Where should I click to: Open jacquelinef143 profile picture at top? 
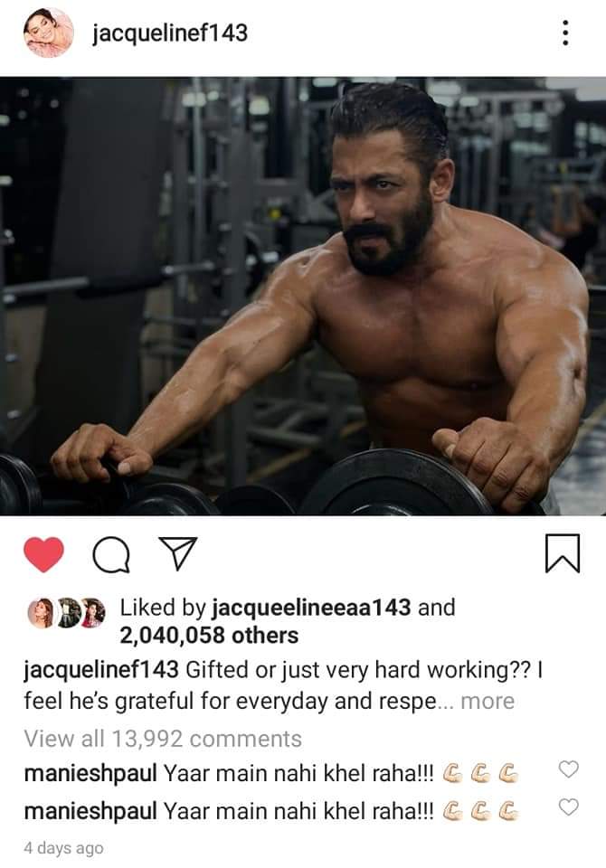tap(48, 33)
